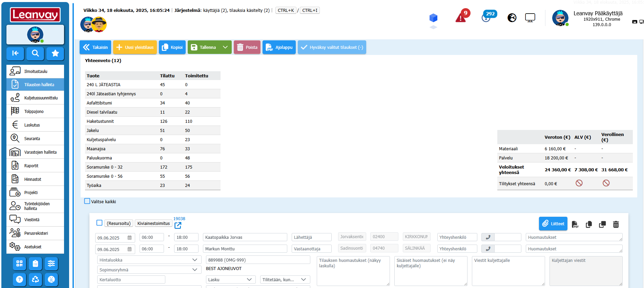Open the blue cube icon in header
Image resolution: width=644 pixels, height=288 pixels.
433,18
